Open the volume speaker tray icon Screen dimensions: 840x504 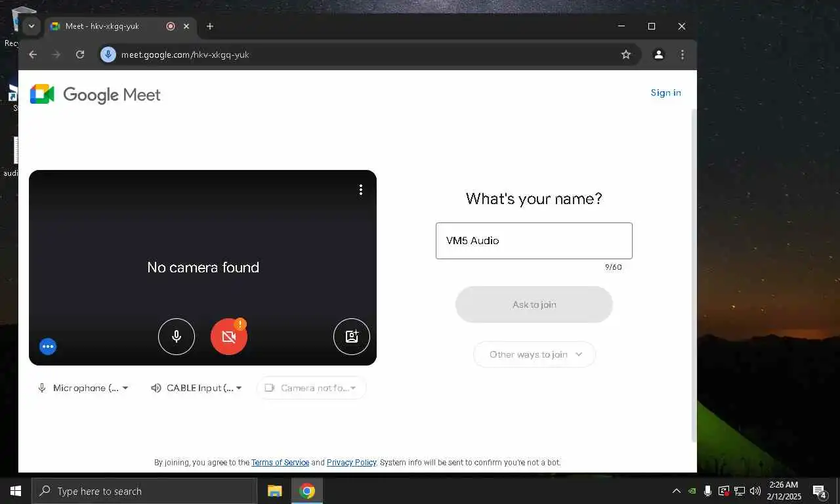755,491
